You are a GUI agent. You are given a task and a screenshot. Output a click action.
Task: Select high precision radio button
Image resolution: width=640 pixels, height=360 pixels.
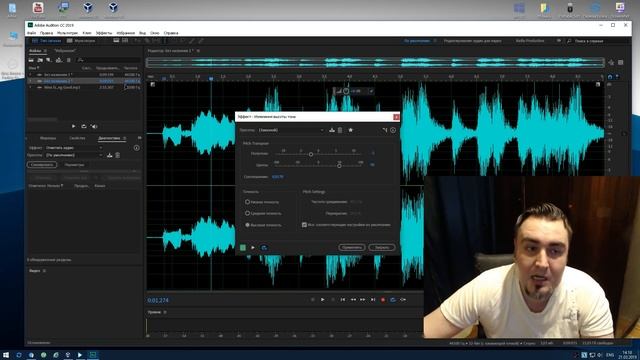coord(247,225)
